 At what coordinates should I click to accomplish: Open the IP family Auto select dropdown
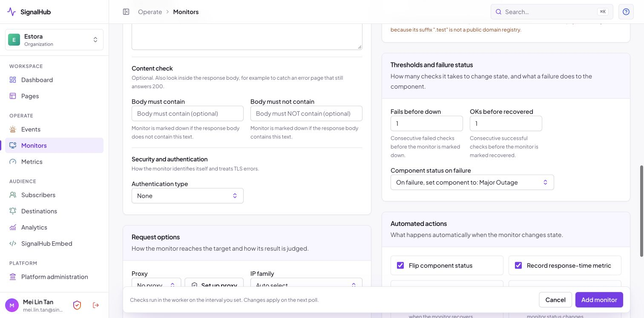[x=306, y=282]
